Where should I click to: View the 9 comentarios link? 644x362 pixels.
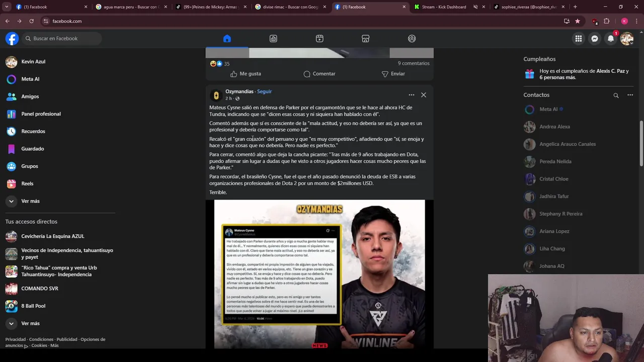pos(414,63)
